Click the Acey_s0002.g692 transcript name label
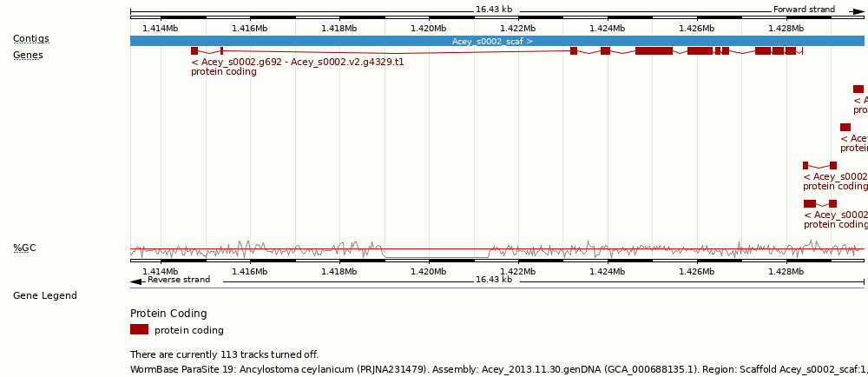The image size is (868, 377). 298,63
